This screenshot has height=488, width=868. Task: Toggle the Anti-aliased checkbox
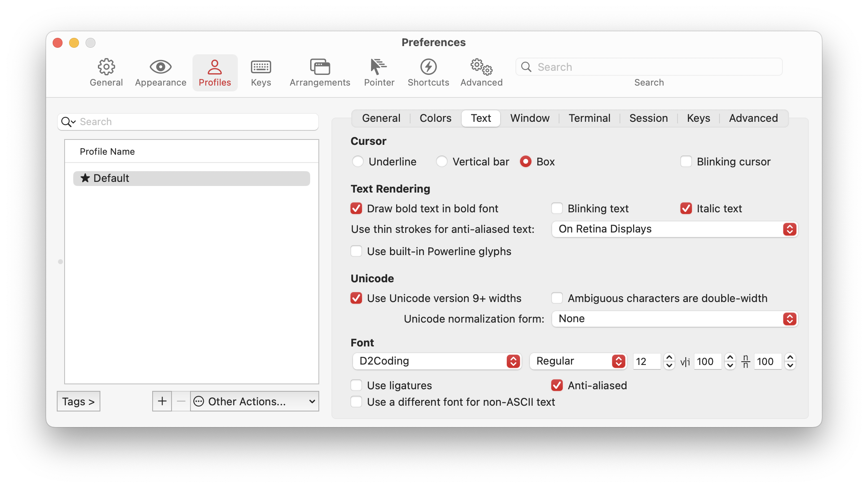(x=557, y=386)
